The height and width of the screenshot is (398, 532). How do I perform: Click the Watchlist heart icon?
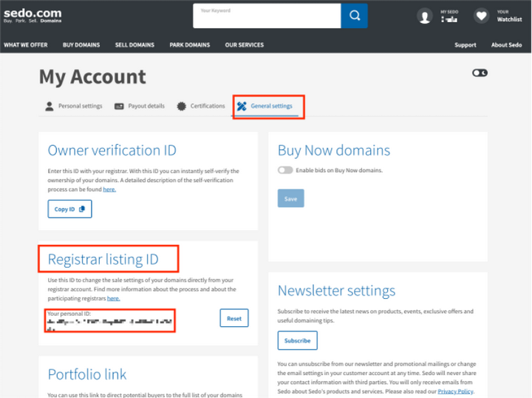[481, 16]
